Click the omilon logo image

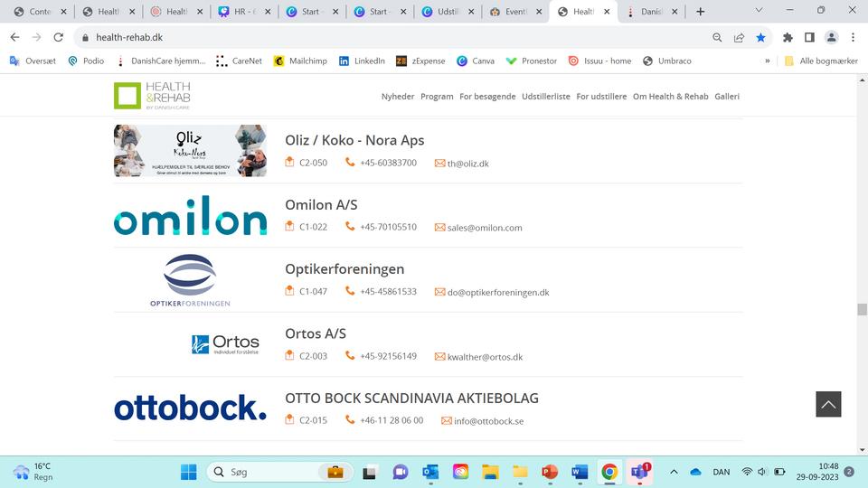[x=190, y=215]
